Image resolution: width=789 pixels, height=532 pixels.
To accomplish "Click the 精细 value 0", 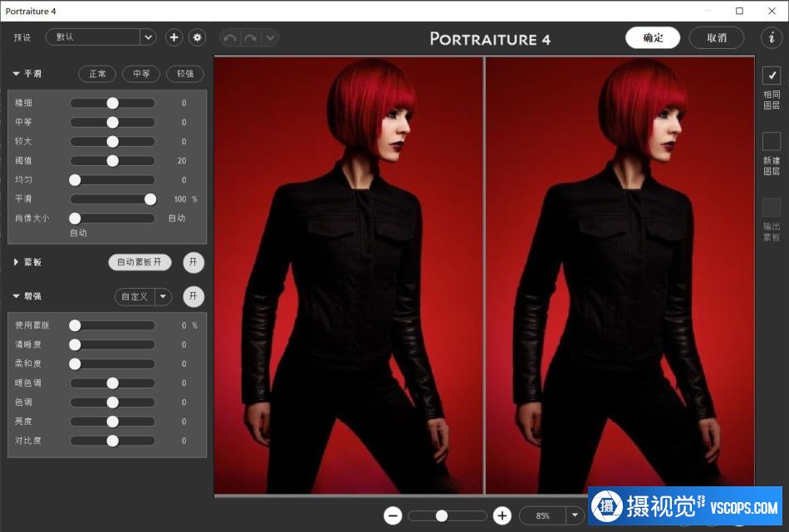I will [184, 103].
